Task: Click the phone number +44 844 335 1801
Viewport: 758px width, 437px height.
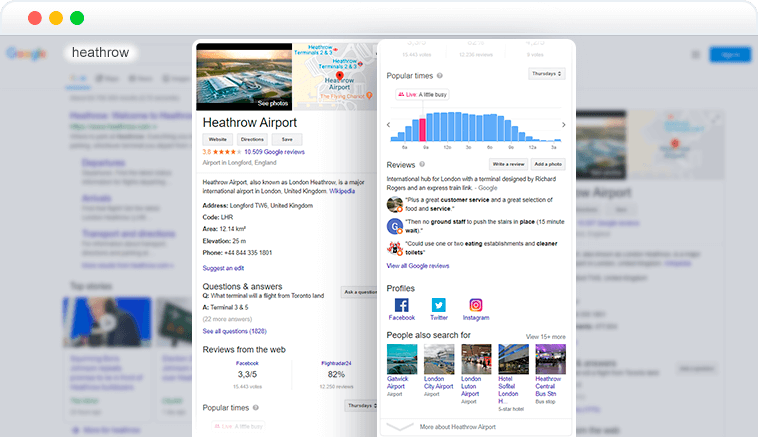Action: [248, 253]
